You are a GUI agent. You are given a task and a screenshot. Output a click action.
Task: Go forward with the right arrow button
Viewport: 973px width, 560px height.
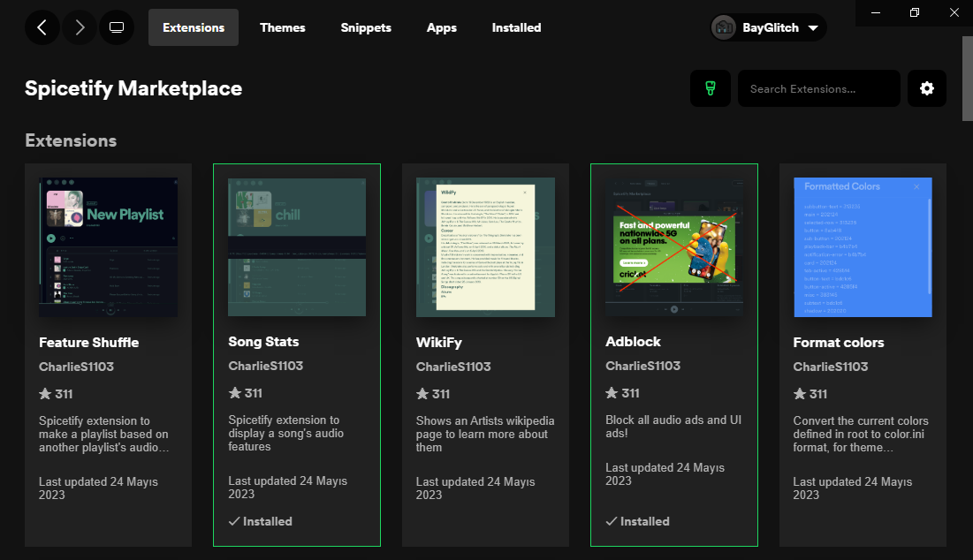click(x=80, y=27)
